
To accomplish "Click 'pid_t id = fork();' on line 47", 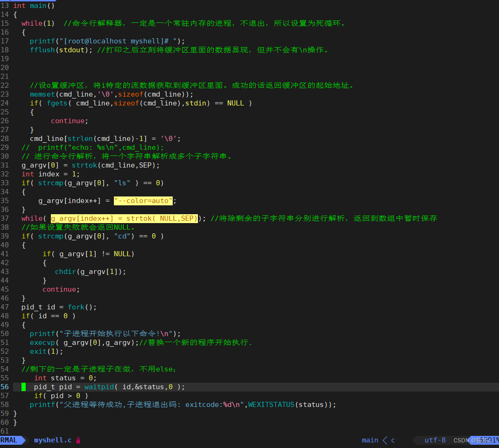I will [59, 308].
